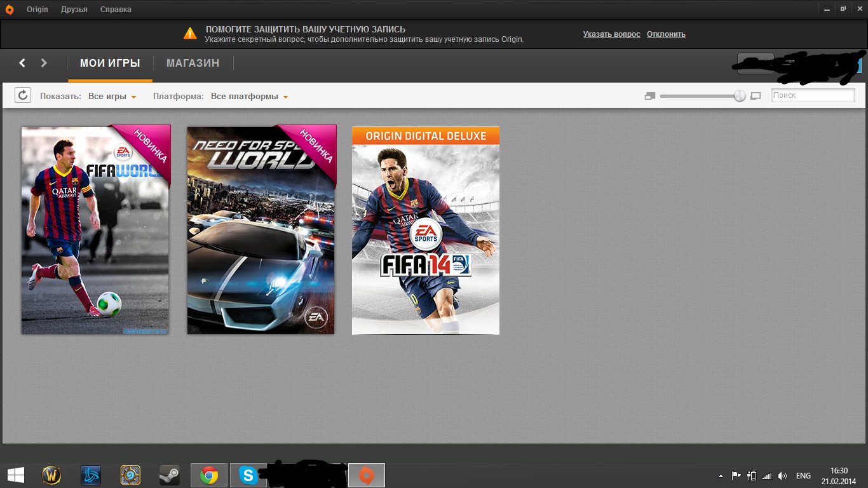Open Battle.net from the taskbar
Screen dimensions: 868x488
pyautogui.click(x=91, y=475)
